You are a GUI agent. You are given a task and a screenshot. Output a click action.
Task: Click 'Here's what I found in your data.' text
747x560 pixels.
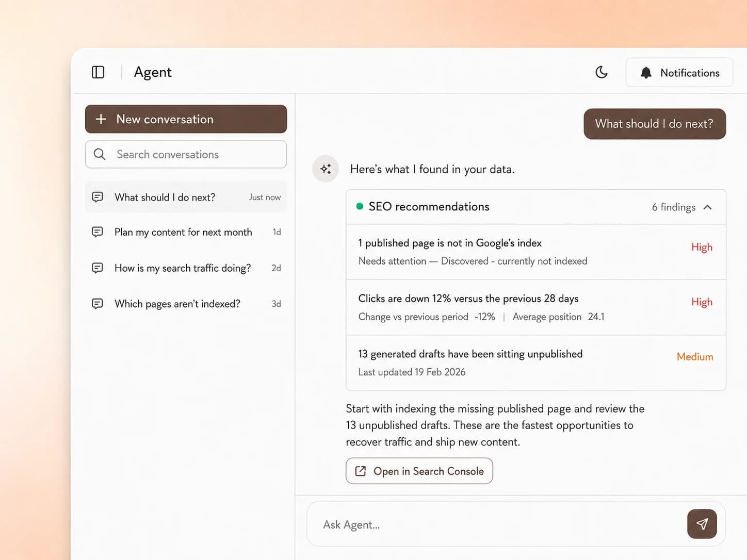click(432, 169)
